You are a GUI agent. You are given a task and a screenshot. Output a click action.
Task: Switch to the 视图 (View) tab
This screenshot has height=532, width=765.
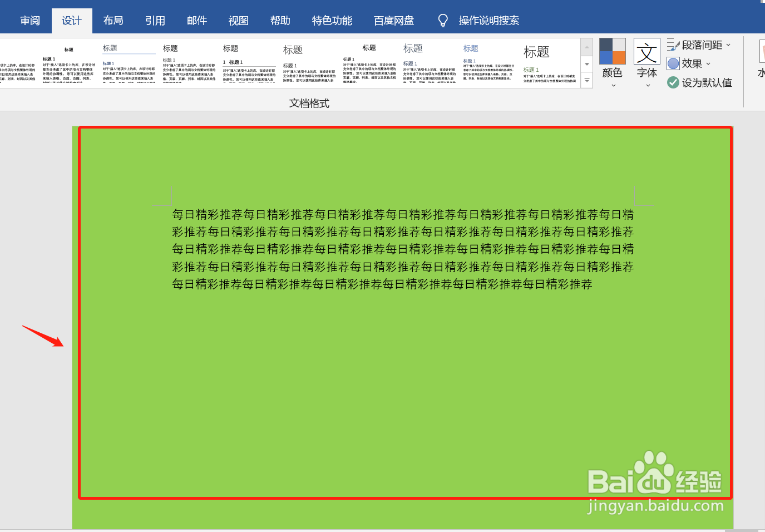coord(238,20)
